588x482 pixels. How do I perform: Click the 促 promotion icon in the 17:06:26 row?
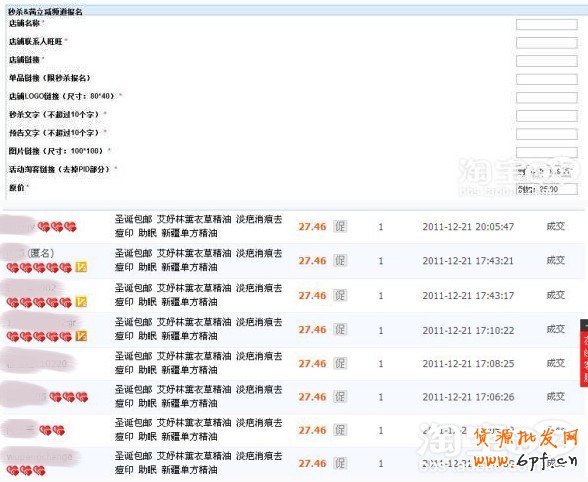[x=340, y=397]
